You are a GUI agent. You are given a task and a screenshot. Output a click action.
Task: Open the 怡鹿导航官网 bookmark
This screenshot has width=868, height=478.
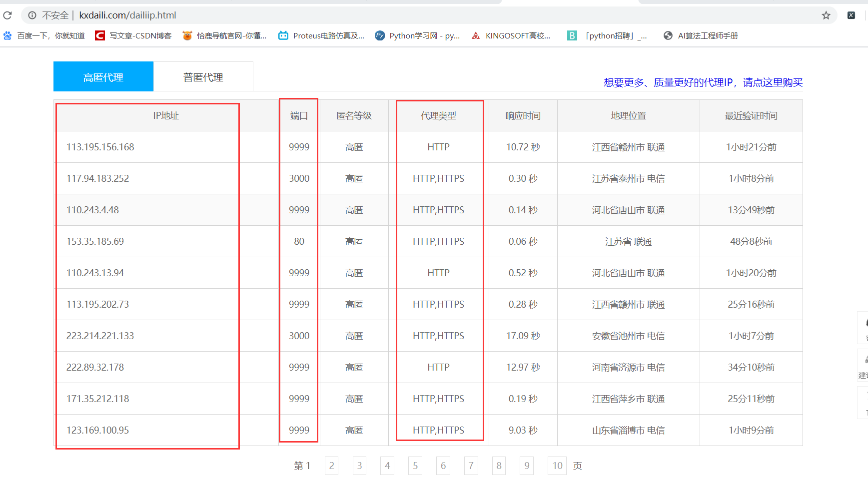(224, 35)
